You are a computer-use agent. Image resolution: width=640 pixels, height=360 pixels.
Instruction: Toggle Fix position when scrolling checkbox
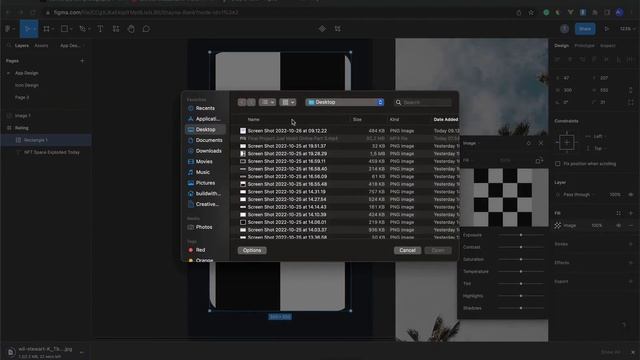[558, 164]
